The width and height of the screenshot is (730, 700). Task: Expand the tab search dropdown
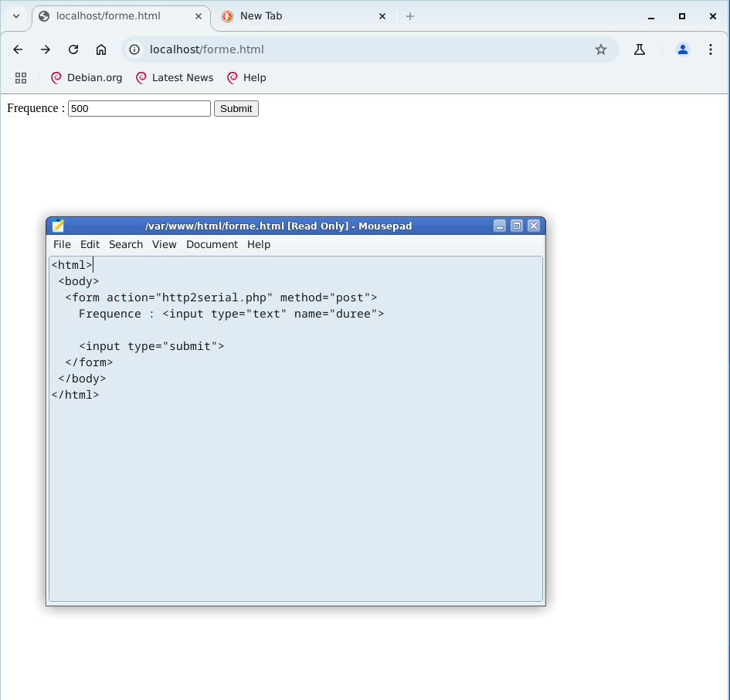pos(16,16)
